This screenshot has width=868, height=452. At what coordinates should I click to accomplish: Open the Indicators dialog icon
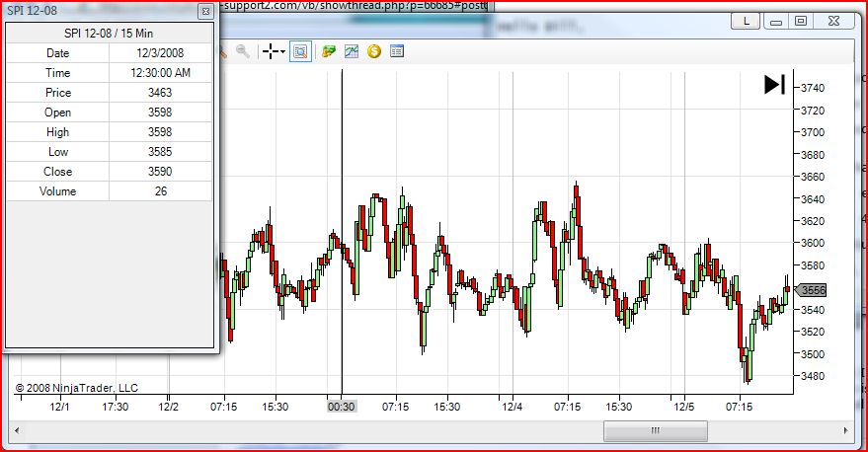352,51
